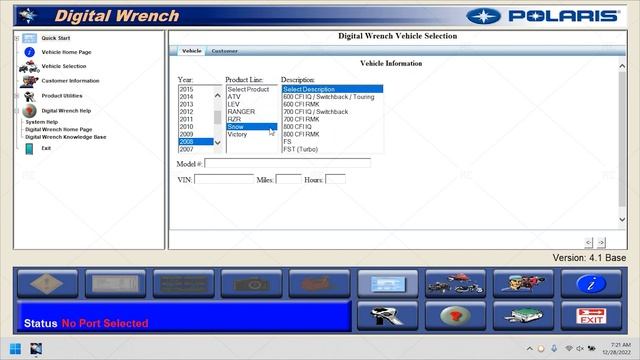
Task: Open Digital Wrench Knowledge Base link
Action: [x=66, y=137]
